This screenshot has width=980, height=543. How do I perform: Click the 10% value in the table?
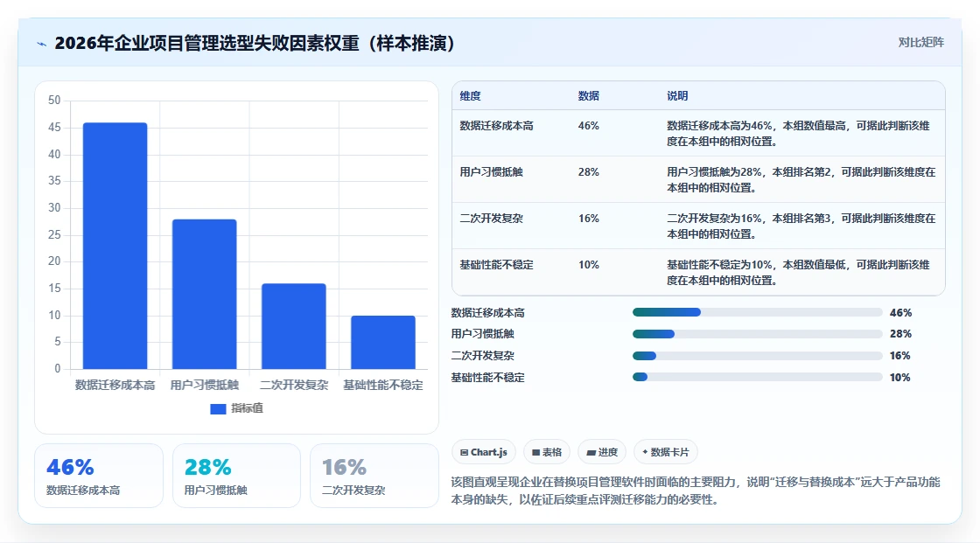click(x=588, y=265)
